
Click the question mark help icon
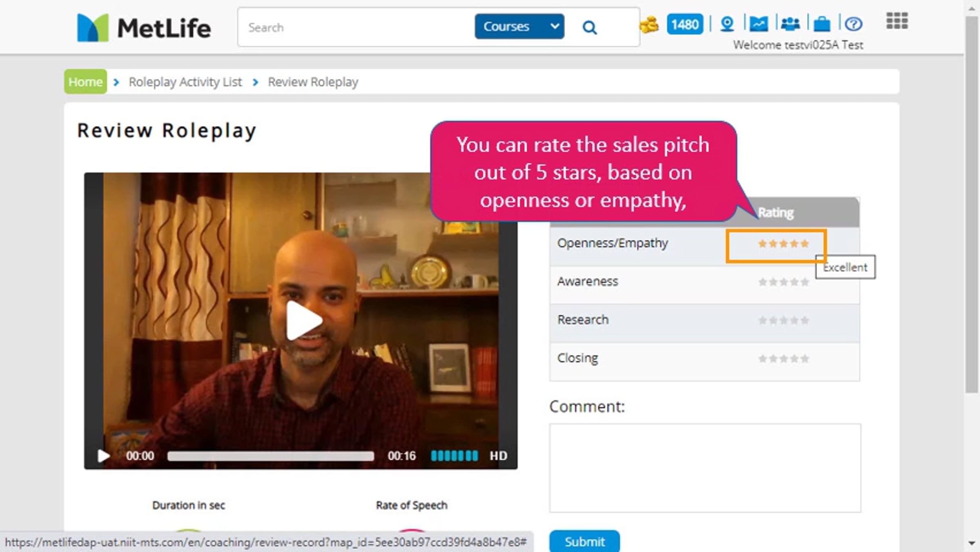pyautogui.click(x=853, y=24)
